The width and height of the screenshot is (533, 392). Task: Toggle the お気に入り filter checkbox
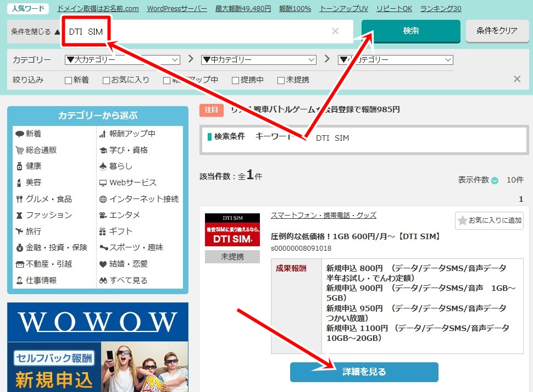pyautogui.click(x=106, y=80)
